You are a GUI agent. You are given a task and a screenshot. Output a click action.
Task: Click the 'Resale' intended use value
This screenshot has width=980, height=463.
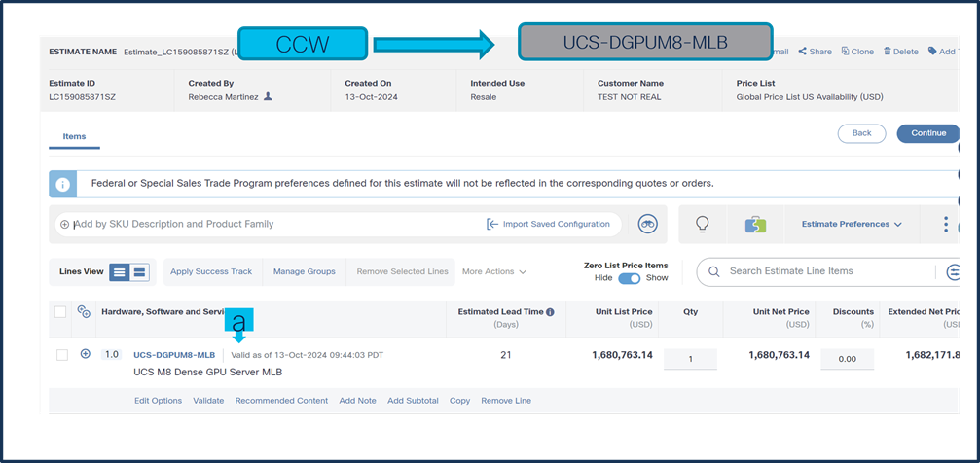(483, 97)
